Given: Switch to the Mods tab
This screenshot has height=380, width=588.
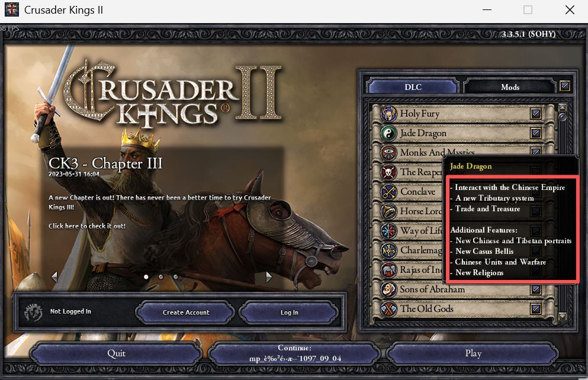Looking at the screenshot, I should [510, 87].
